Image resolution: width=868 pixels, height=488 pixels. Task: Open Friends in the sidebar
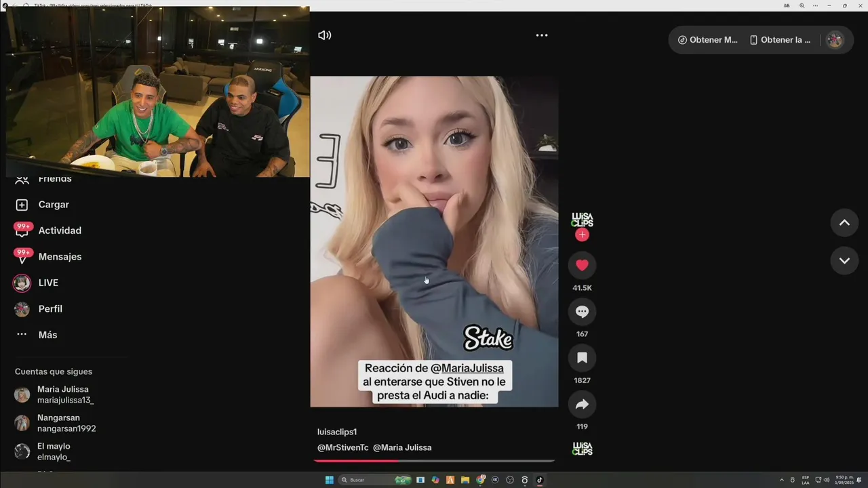coord(55,179)
